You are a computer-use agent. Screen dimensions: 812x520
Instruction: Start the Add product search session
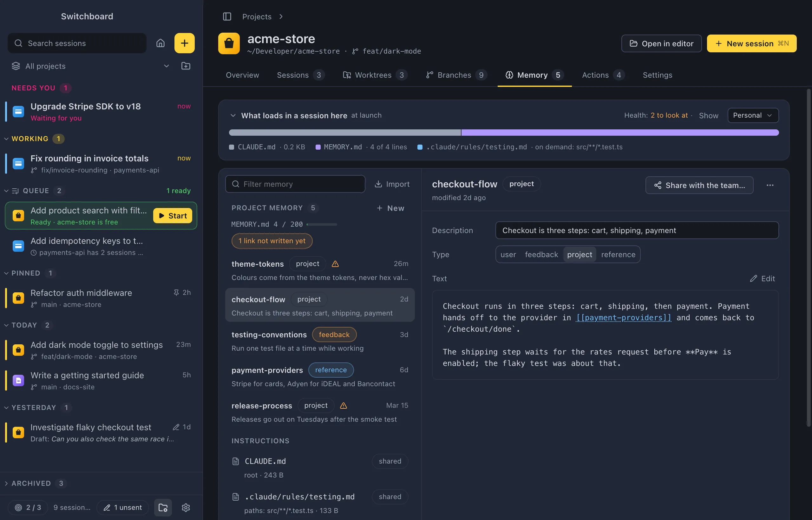click(x=173, y=216)
